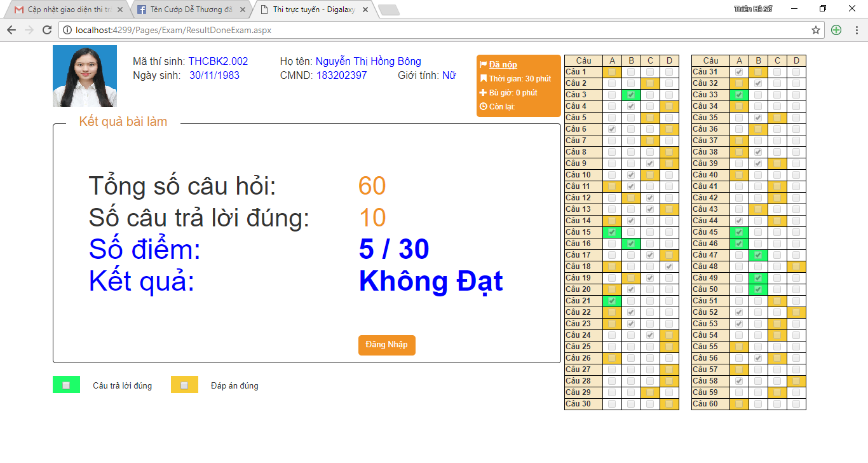Toggle checkbox A for Câu 33

coord(739,95)
